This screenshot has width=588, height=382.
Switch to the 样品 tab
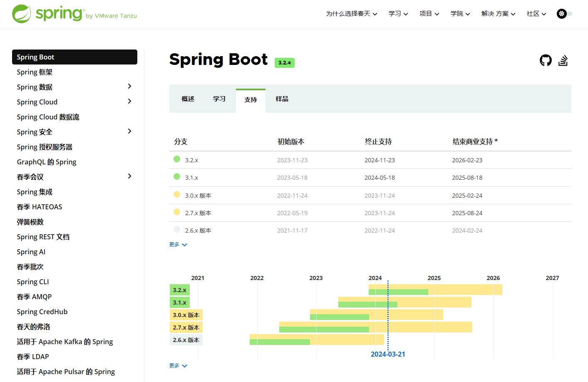tap(282, 99)
